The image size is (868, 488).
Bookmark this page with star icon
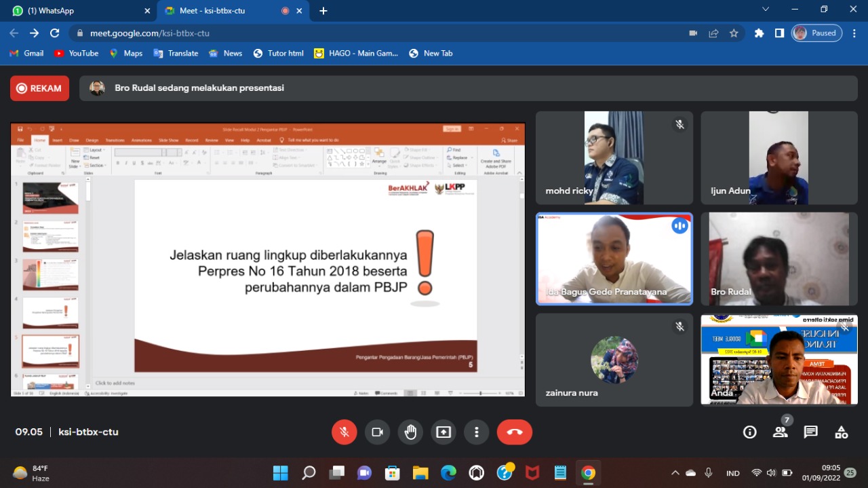pyautogui.click(x=734, y=33)
